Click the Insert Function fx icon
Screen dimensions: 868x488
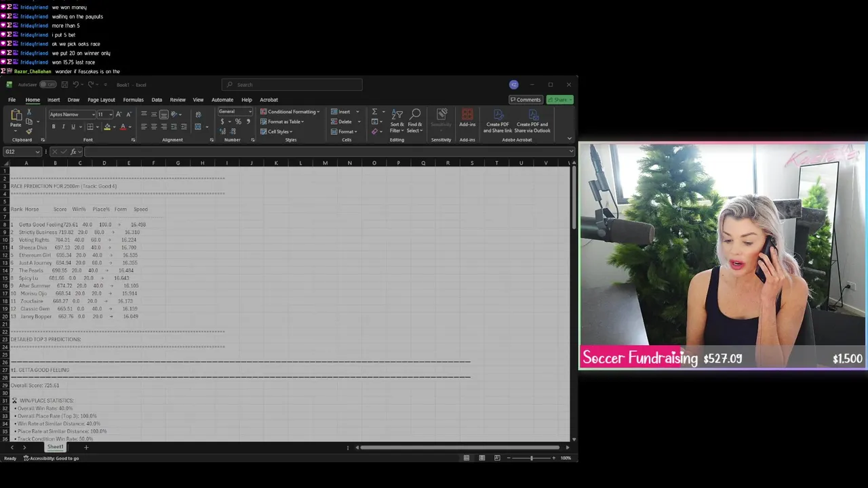tap(73, 152)
